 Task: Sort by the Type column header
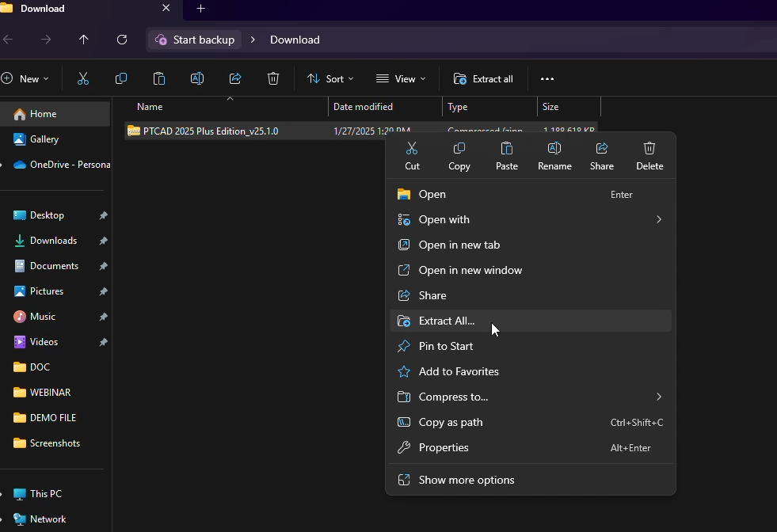pyautogui.click(x=489, y=107)
